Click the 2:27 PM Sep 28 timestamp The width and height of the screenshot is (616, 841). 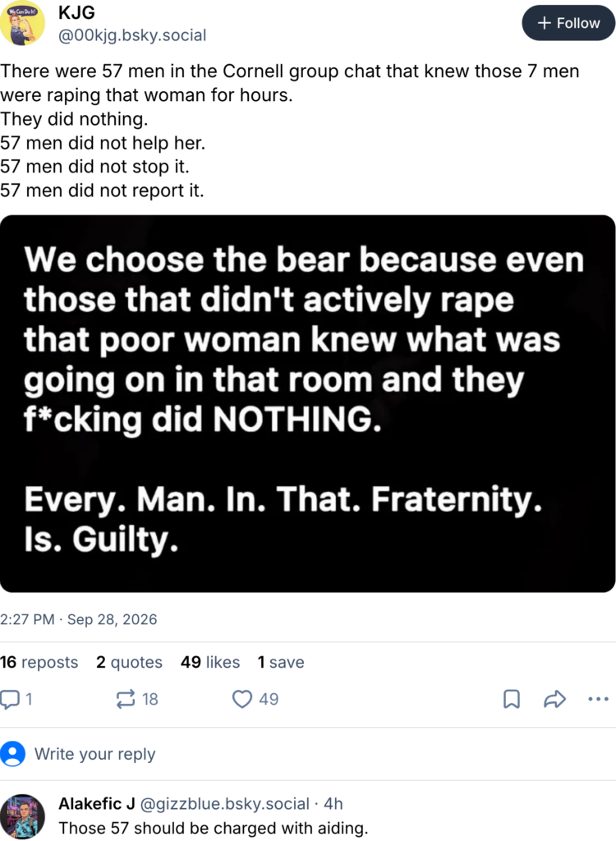79,619
